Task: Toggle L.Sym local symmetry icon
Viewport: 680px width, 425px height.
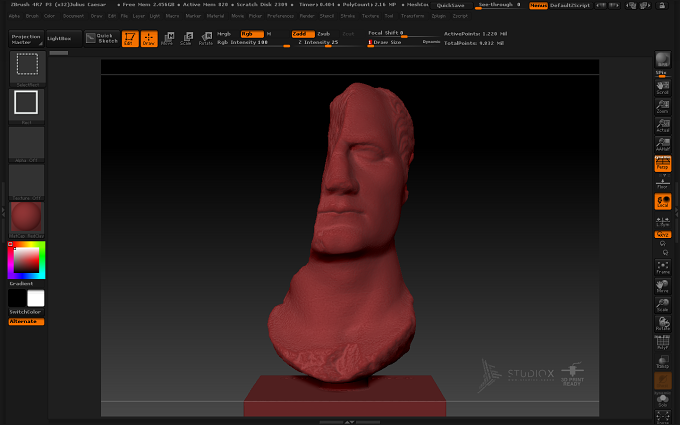Action: coord(663,221)
